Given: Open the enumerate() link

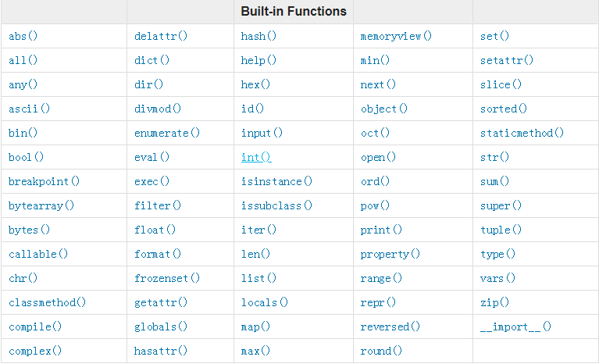Looking at the screenshot, I should tap(167, 133).
